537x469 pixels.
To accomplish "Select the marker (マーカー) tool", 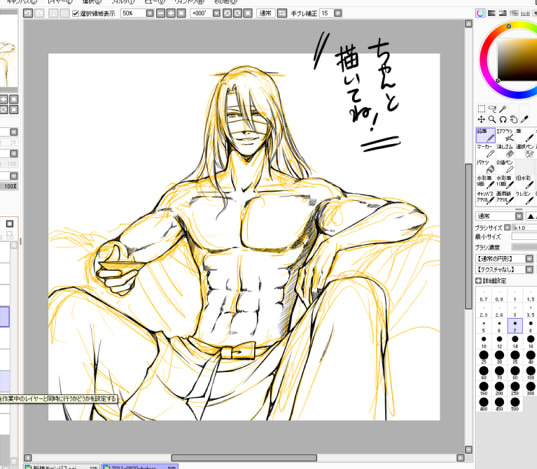I will tap(486, 151).
